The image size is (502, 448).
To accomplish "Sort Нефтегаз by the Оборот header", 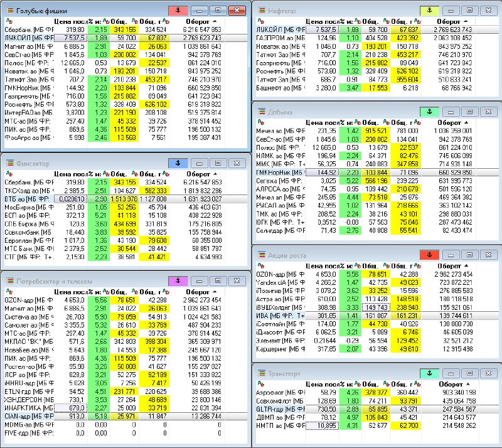I will [x=449, y=21].
